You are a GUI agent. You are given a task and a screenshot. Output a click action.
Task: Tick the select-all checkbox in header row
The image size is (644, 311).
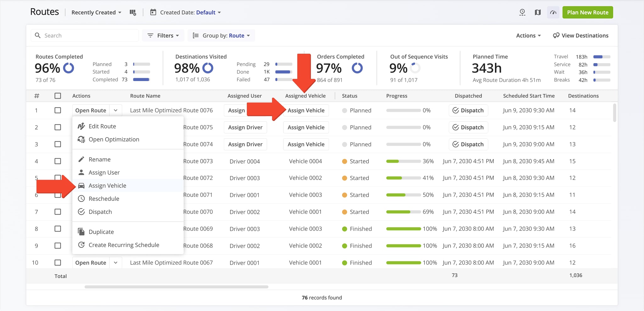point(58,96)
